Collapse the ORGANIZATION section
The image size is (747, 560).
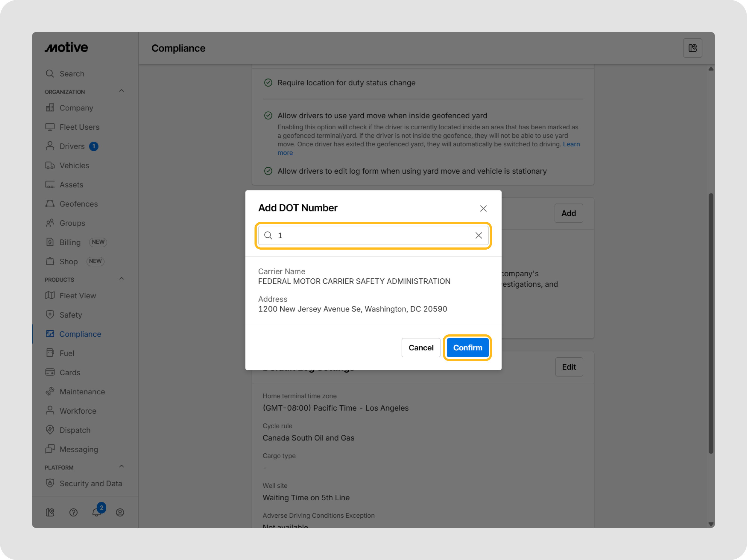coord(121,90)
